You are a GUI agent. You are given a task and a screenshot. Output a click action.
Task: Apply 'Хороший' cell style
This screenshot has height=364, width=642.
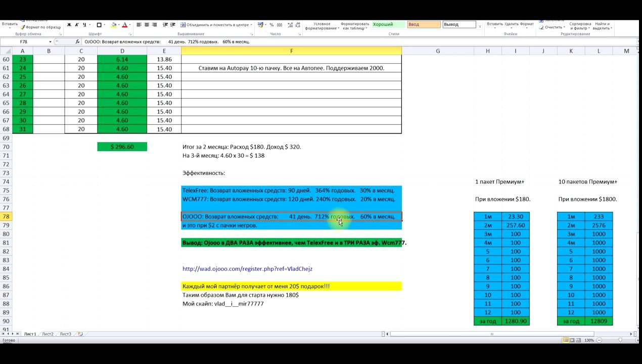tap(388, 24)
